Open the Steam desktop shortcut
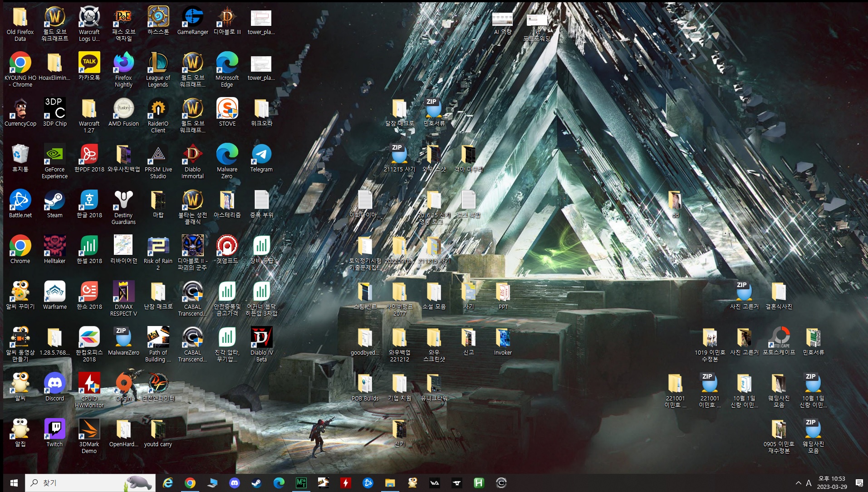 tap(54, 204)
